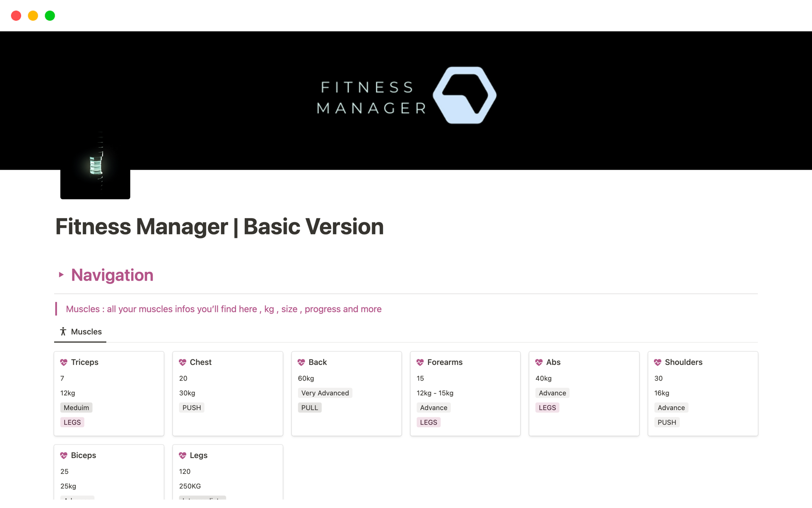Click the Forearms card heart icon
The height and width of the screenshot is (508, 812).
420,362
